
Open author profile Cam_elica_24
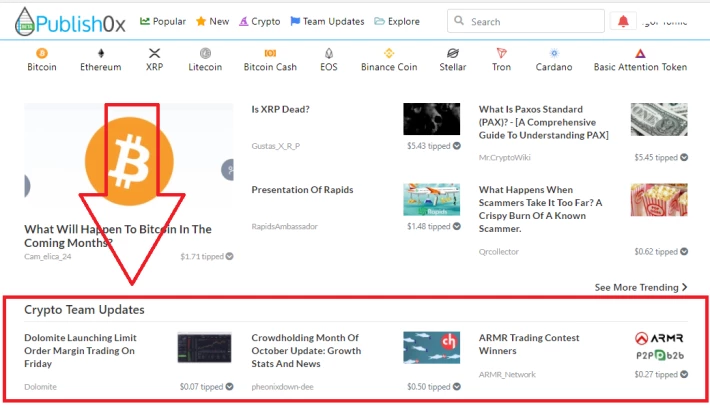click(48, 256)
